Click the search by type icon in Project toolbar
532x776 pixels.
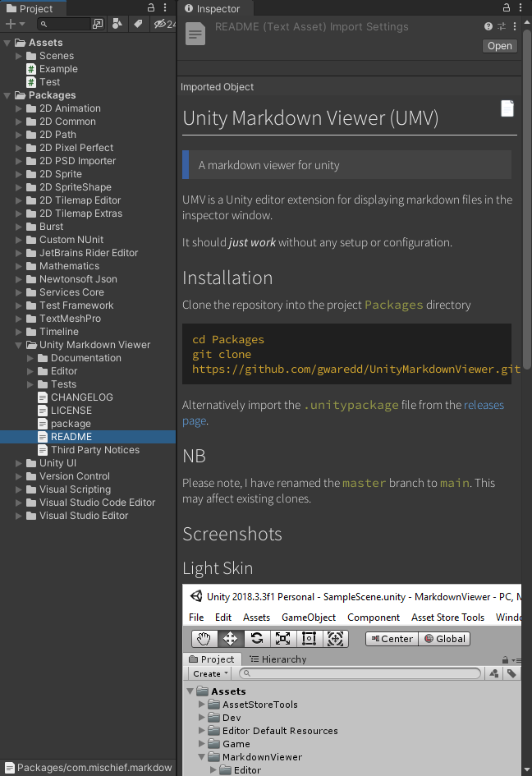coord(116,24)
